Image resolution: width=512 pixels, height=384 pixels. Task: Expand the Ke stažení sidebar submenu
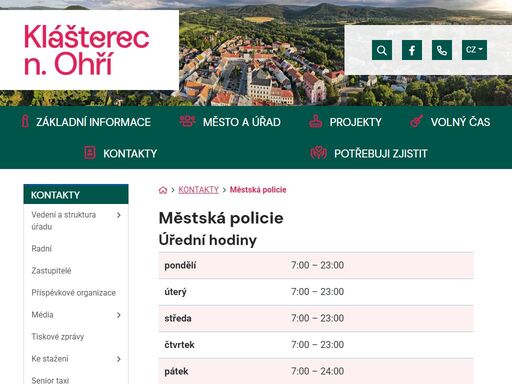point(119,359)
